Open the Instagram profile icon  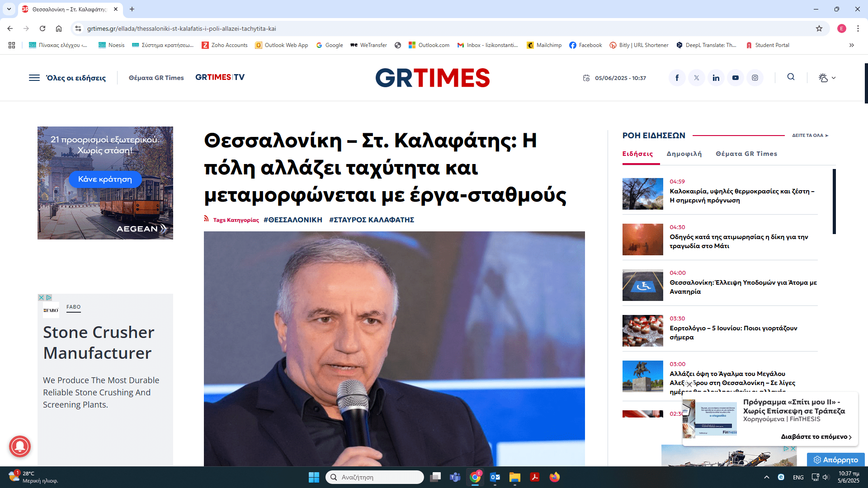[x=755, y=78]
